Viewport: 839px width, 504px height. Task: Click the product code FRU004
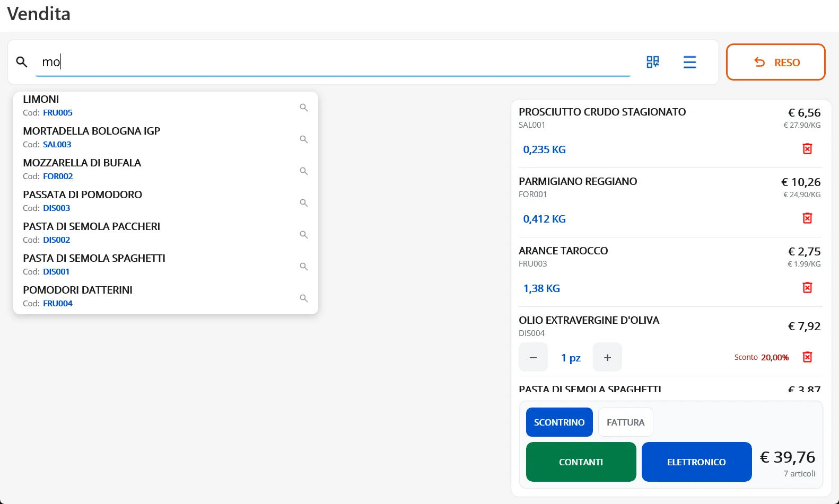[x=58, y=303]
